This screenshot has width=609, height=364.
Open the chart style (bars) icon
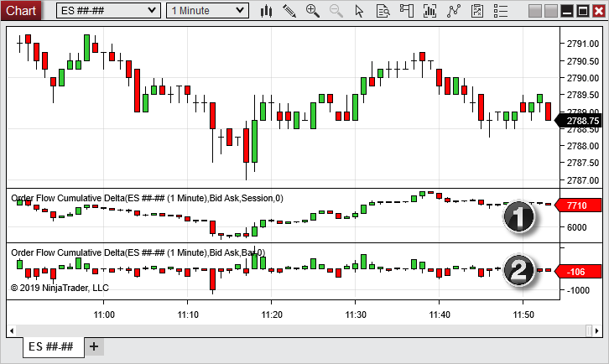point(268,11)
